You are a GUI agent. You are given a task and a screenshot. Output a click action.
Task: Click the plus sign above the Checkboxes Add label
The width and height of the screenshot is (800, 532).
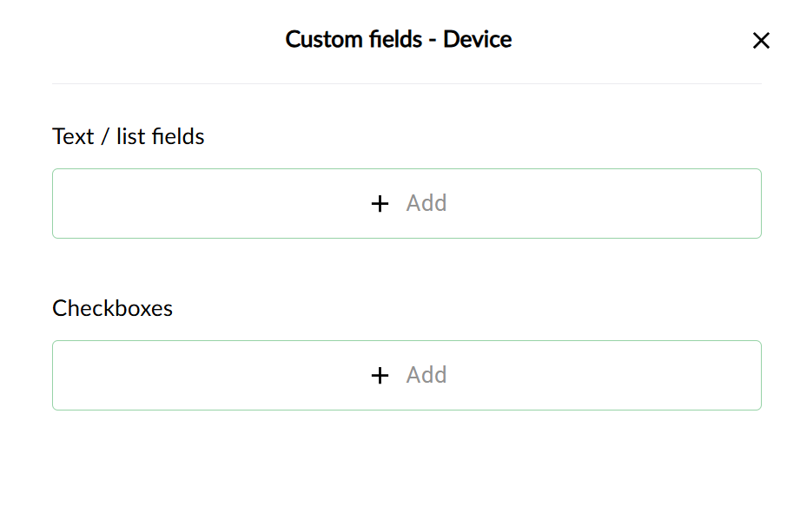380,375
